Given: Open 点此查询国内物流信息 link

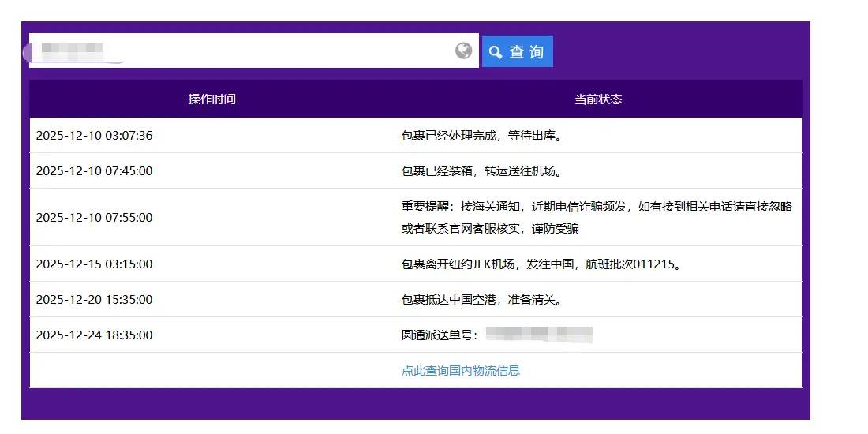Looking at the screenshot, I should pyautogui.click(x=461, y=370).
